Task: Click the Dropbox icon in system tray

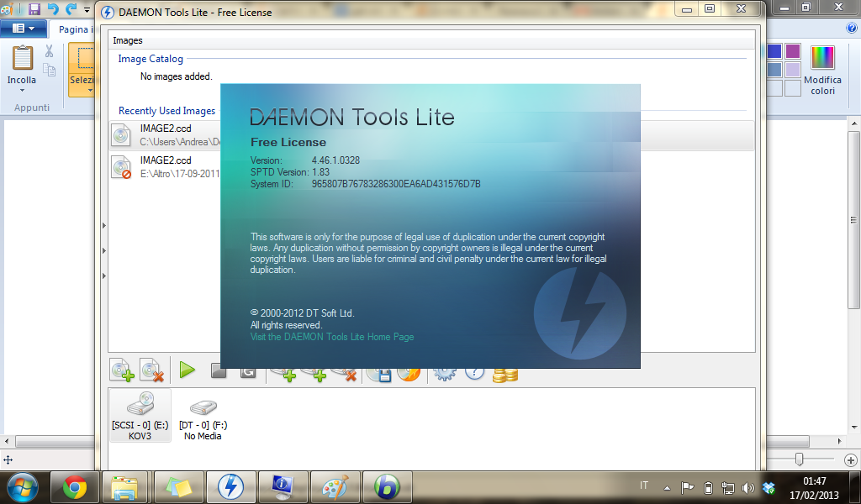Action: tap(768, 487)
